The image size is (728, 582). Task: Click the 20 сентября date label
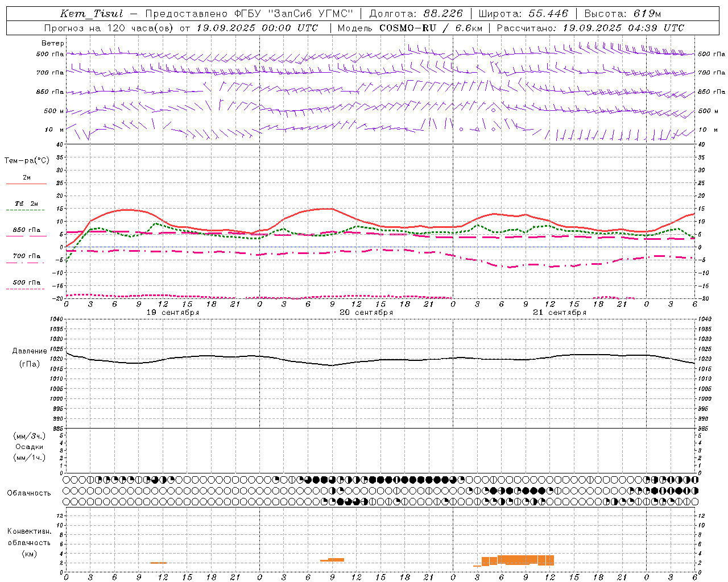[x=366, y=313]
